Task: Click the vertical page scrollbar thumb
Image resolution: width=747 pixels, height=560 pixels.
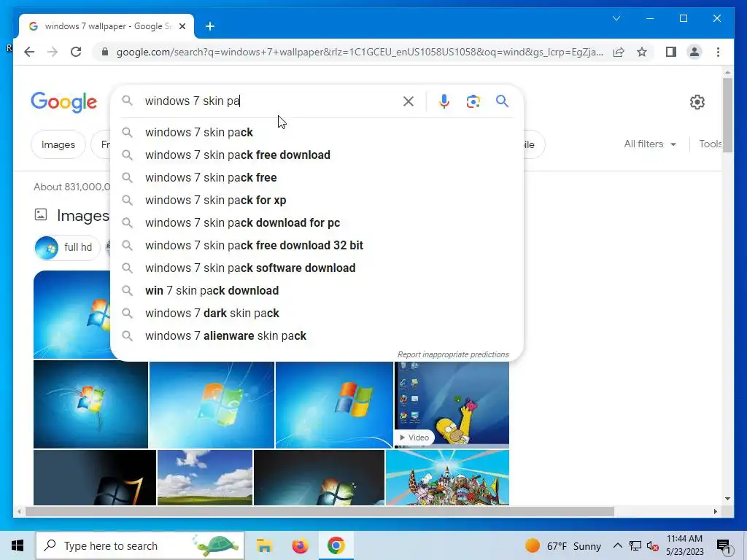Action: pyautogui.click(x=727, y=114)
